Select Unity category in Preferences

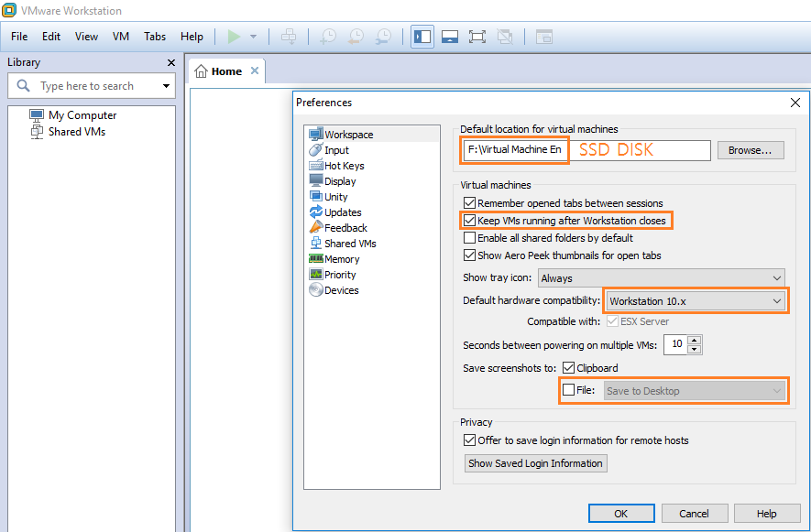(328, 197)
